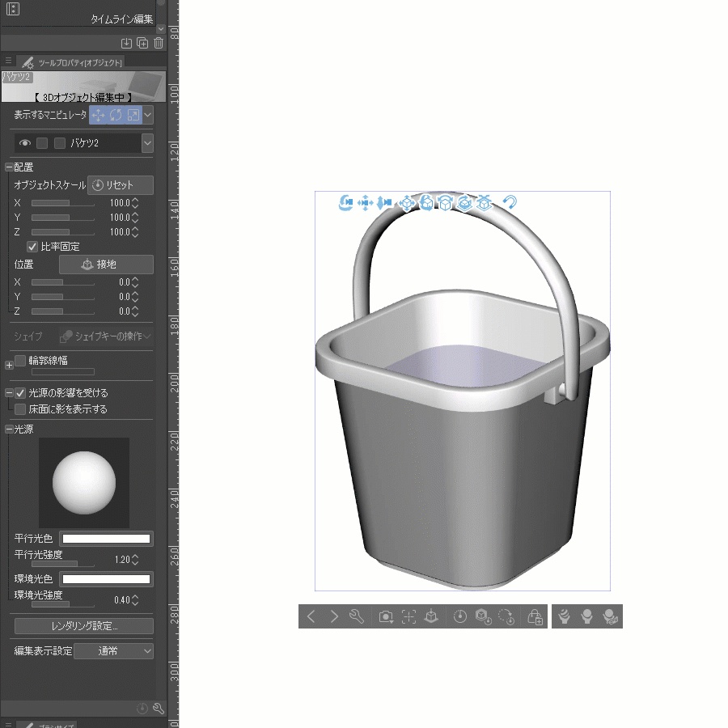Select the camera pan manipulator icon
The width and height of the screenshot is (728, 728).
point(364,202)
